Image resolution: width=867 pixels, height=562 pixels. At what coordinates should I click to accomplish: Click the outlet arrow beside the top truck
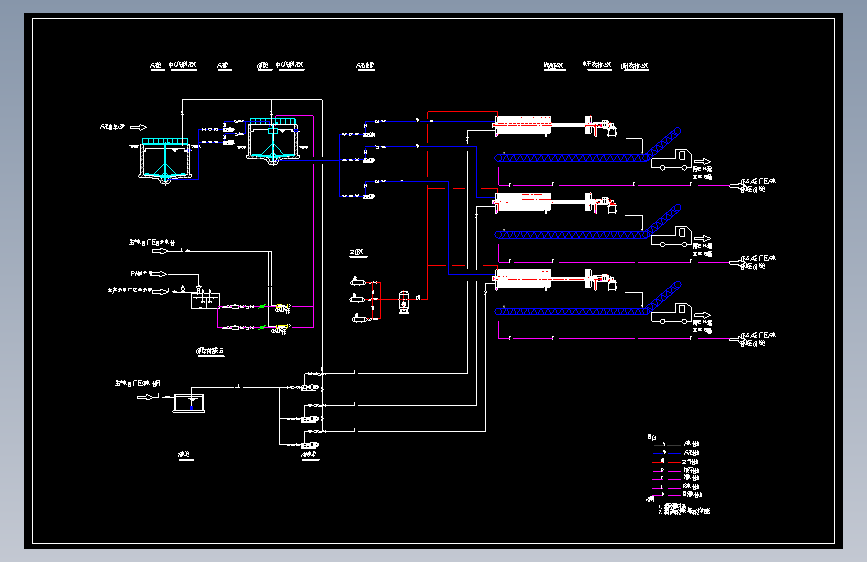pos(702,162)
